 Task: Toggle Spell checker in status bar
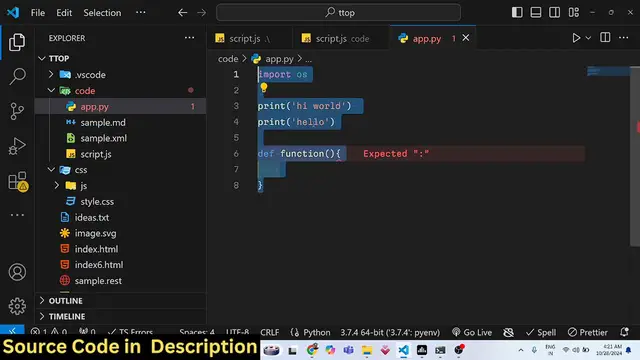point(541,332)
